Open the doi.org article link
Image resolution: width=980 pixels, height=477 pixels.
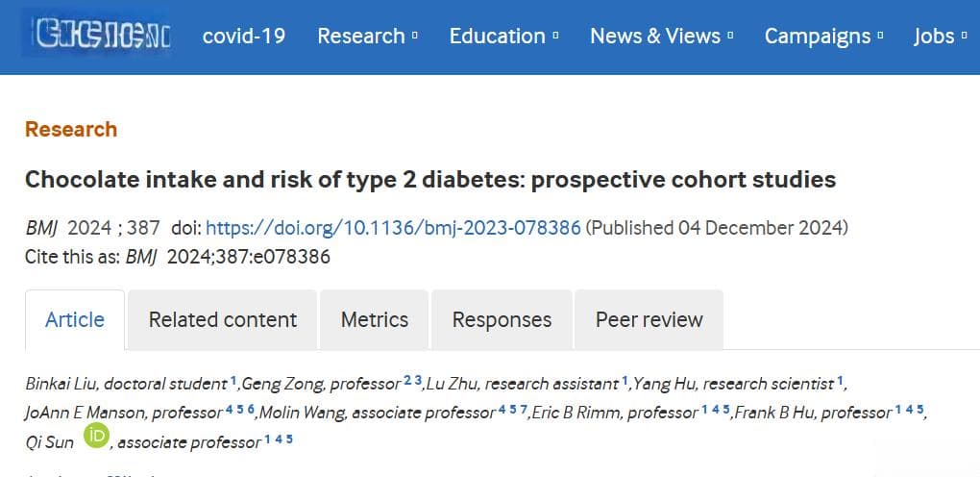[x=393, y=228]
